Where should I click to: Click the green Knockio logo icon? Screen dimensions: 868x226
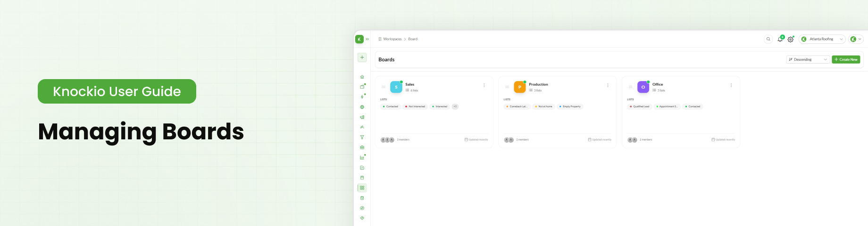359,39
